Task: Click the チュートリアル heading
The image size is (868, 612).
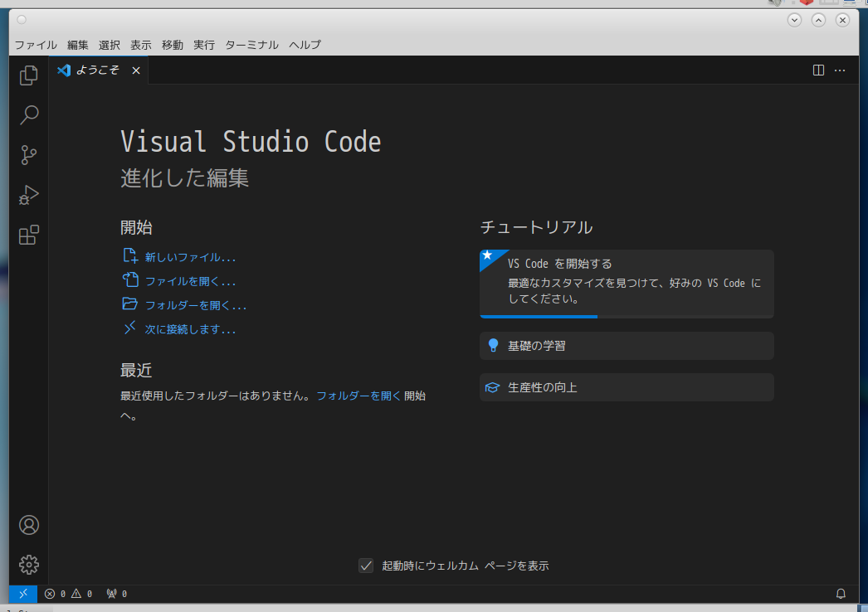Action: click(x=536, y=227)
